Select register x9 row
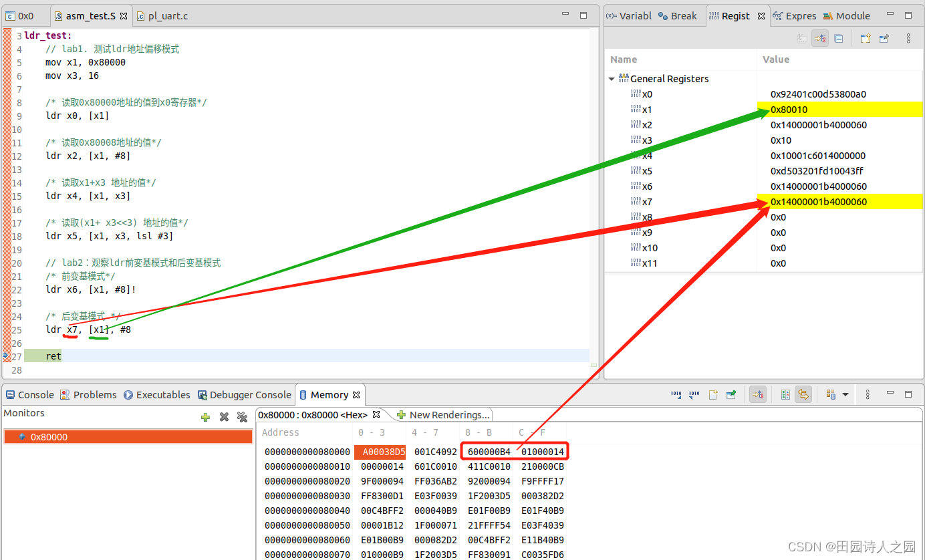This screenshot has width=925, height=560. click(x=763, y=233)
